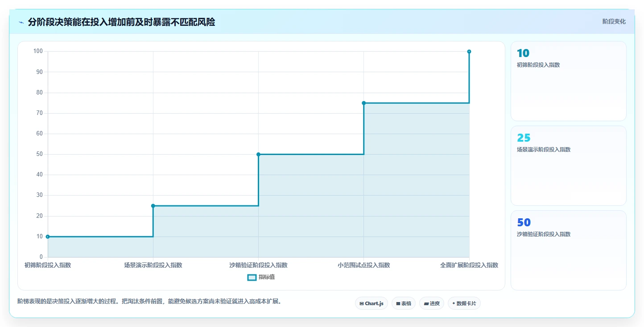Viewport: 644px width, 327px height.
Task: Click the 阶段变化 label in the header
Action: [614, 21]
